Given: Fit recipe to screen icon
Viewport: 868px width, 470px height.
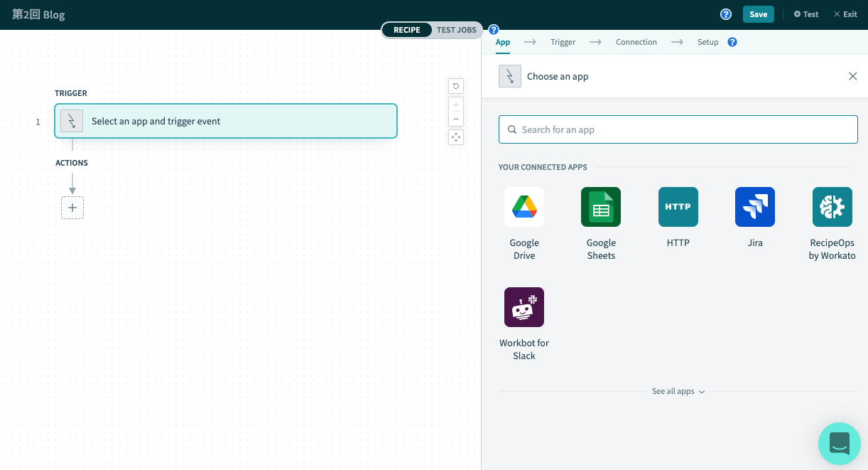Looking at the screenshot, I should coord(456,137).
